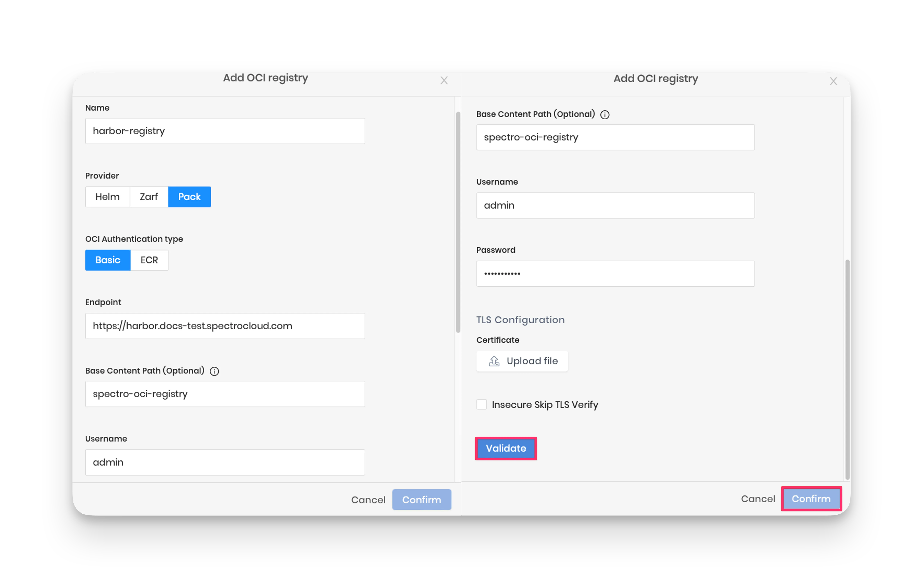Click into the Password field
923x588 pixels.
click(615, 274)
